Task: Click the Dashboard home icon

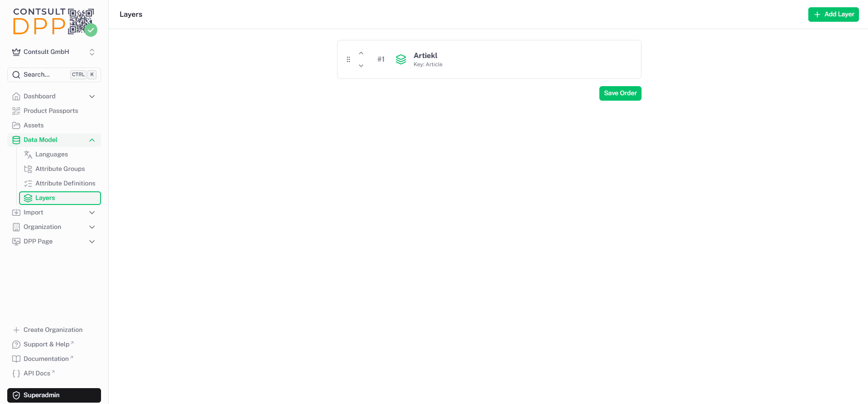Action: click(x=16, y=97)
